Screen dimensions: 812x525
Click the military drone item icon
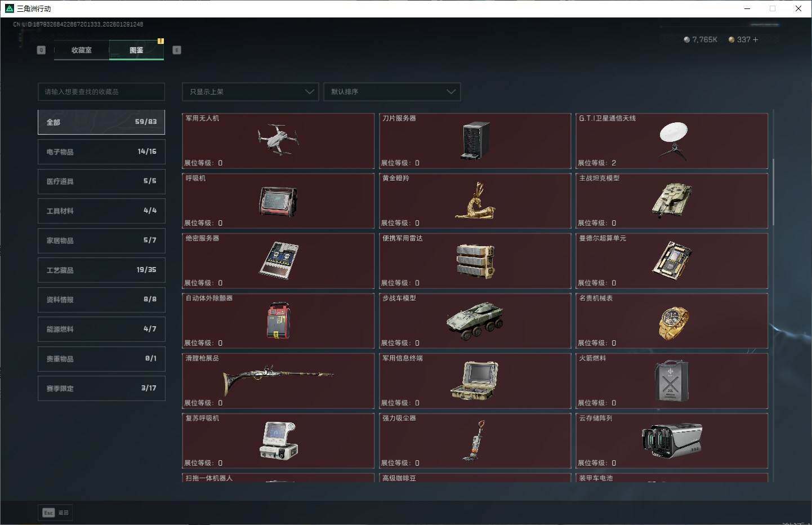[x=278, y=139]
